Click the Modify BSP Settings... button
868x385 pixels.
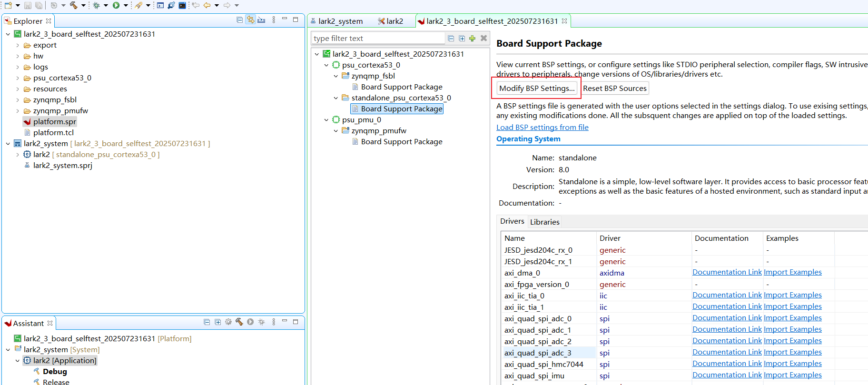[537, 88]
